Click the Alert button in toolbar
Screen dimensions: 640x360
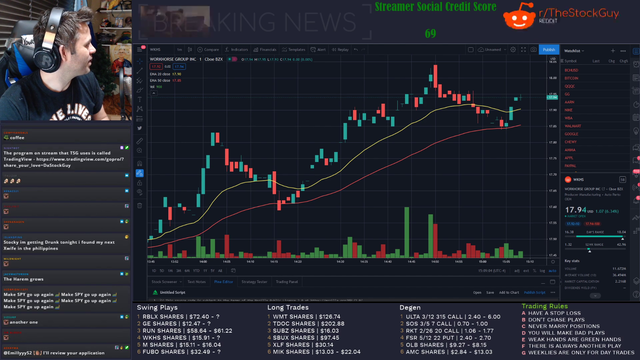[x=318, y=49]
